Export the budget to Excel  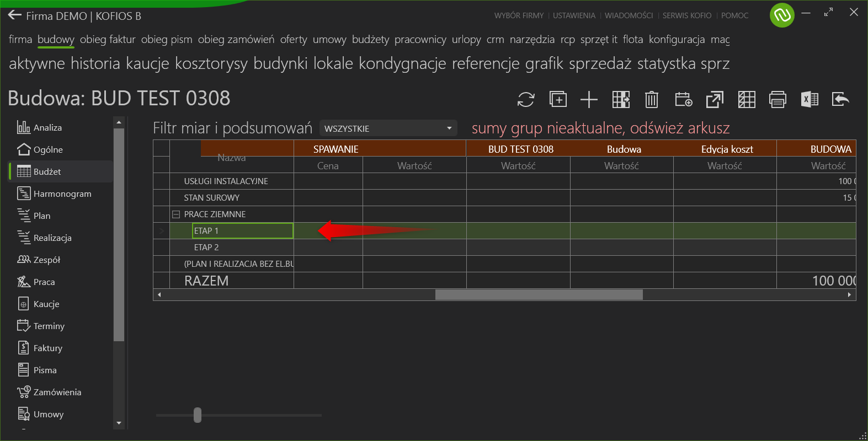(810, 99)
